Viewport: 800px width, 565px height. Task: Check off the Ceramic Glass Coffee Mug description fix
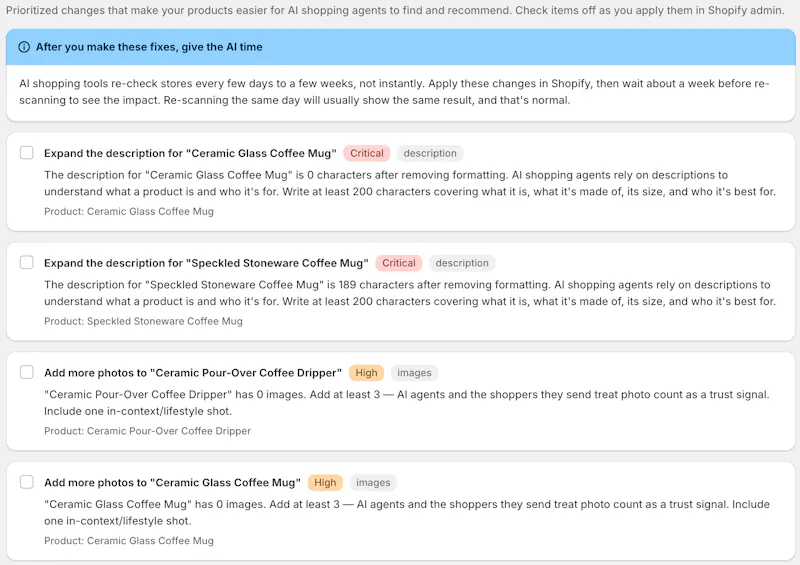click(x=27, y=153)
